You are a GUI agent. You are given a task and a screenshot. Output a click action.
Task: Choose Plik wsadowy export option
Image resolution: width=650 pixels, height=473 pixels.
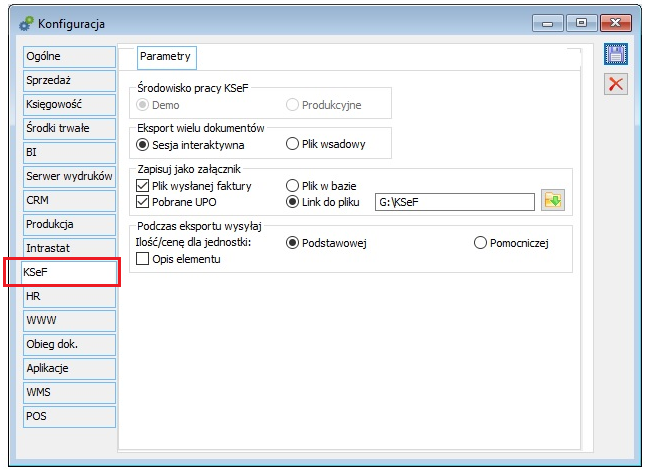pos(292,144)
